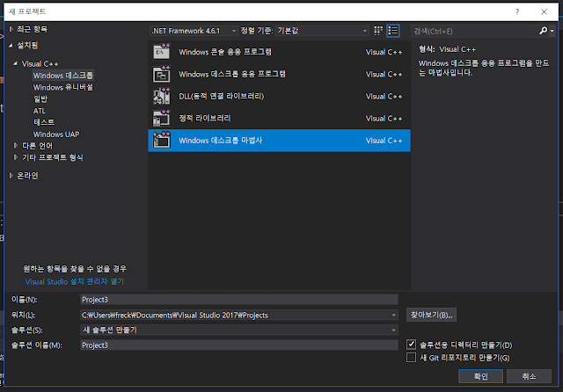Image resolution: width=563 pixels, height=392 pixels.
Task: Click the 이름 Project3 name field
Action: 239,300
